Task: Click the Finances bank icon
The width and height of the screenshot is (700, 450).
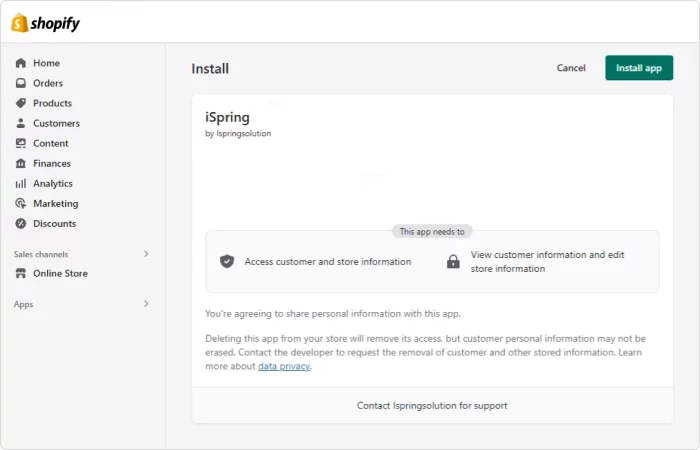Action: (21, 163)
